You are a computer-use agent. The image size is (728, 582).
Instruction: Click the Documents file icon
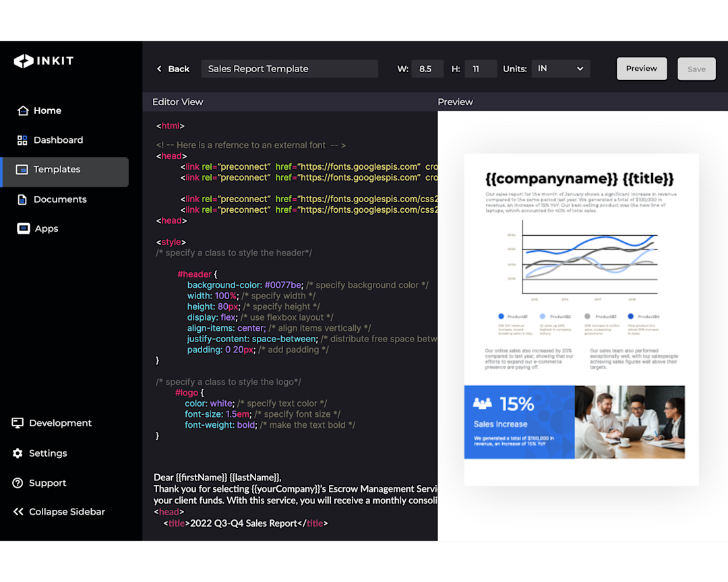pos(22,199)
